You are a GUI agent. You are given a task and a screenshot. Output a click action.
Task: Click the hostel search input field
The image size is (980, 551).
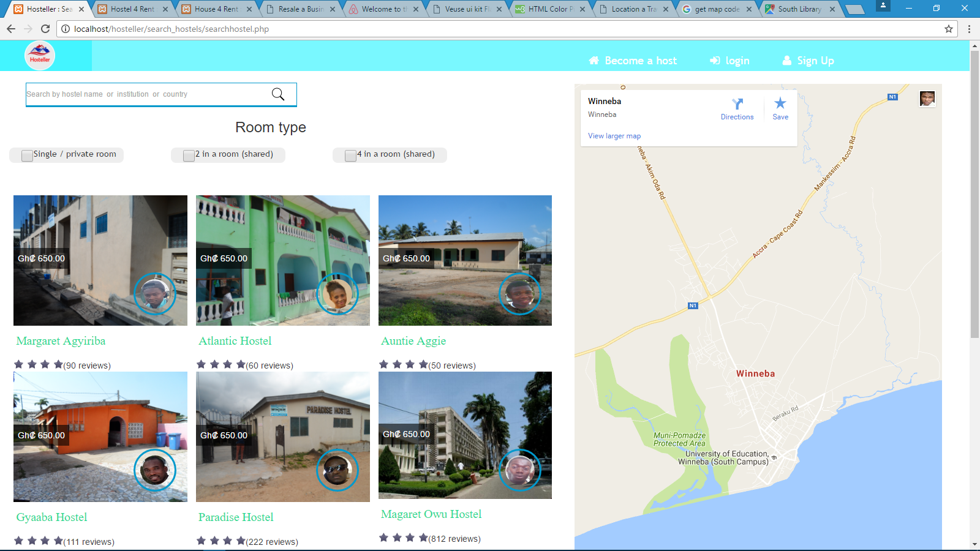(147, 94)
